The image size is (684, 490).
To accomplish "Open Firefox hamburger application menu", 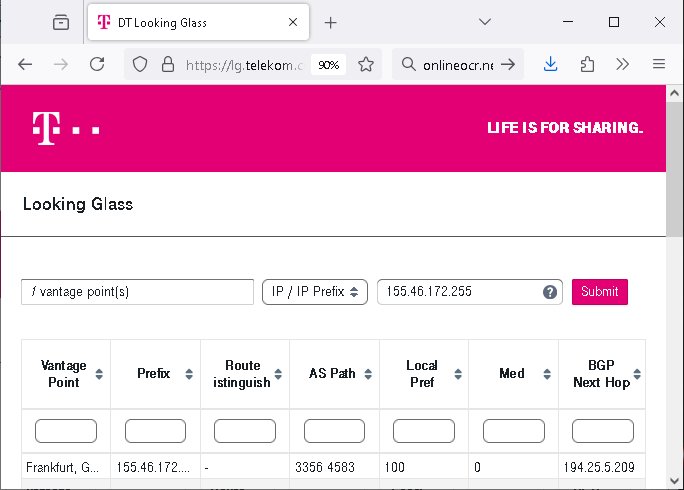I will (x=659, y=65).
